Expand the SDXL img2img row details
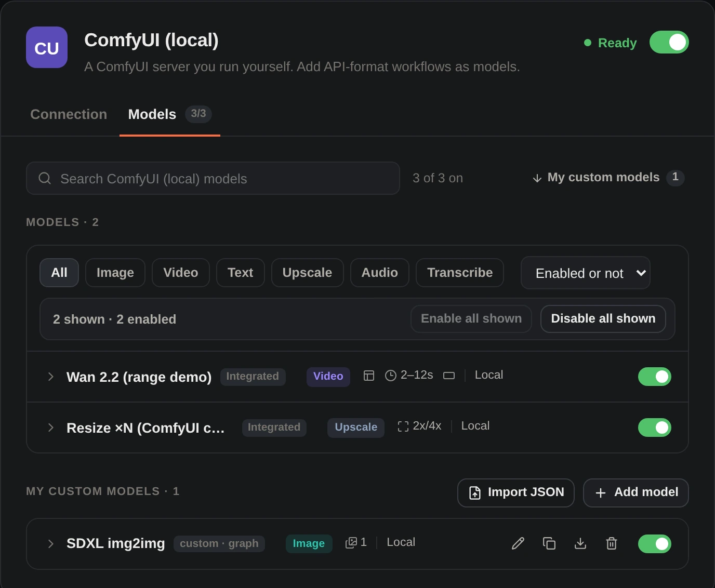 pos(51,544)
